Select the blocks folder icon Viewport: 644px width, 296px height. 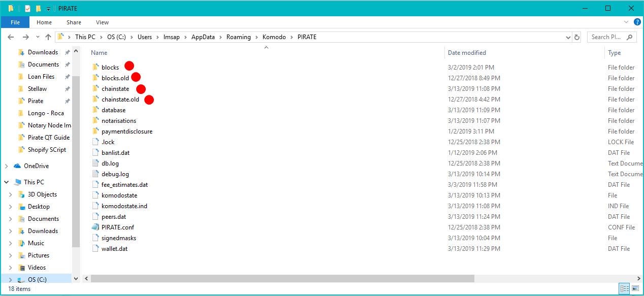coord(96,67)
